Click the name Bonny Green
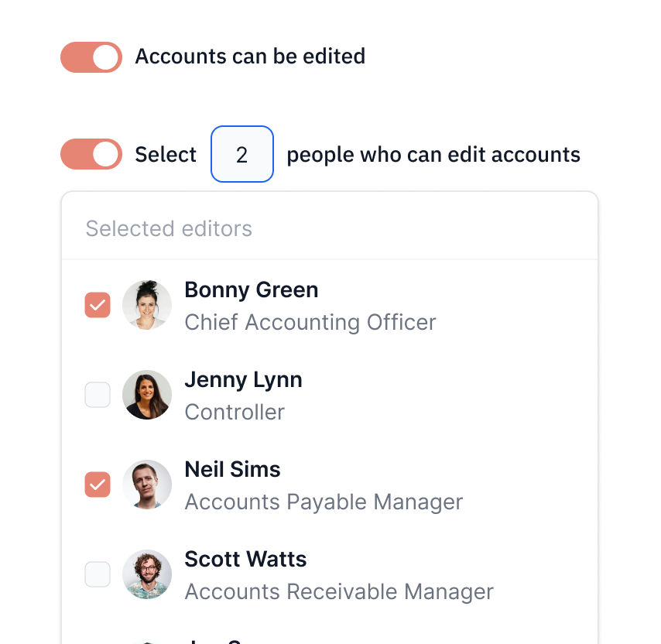661x644 pixels. tap(251, 289)
